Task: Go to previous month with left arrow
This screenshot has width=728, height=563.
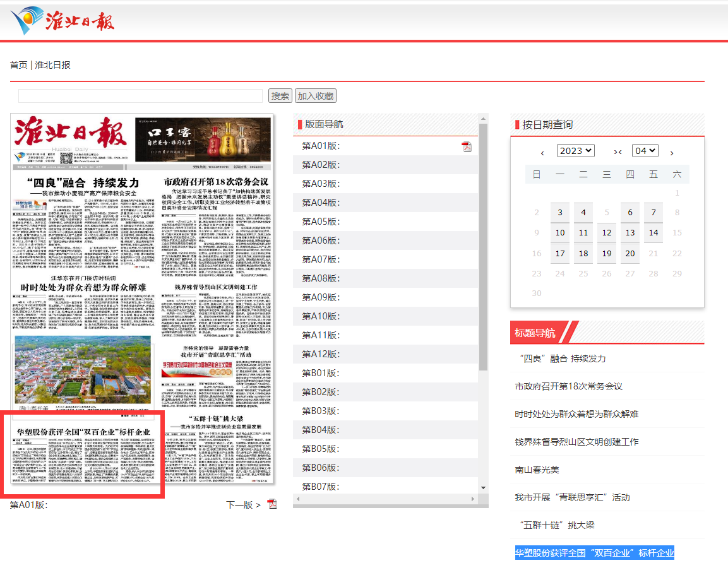Action: coord(542,153)
